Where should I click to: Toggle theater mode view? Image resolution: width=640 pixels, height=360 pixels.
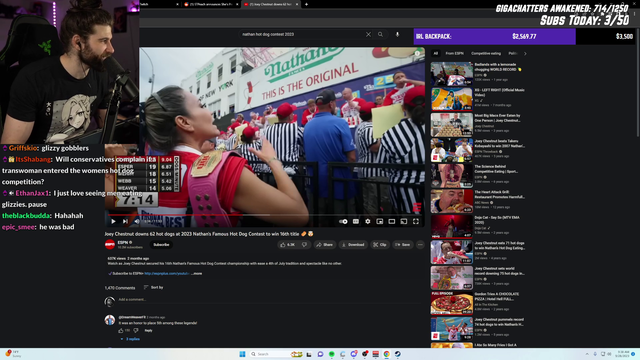click(391, 221)
